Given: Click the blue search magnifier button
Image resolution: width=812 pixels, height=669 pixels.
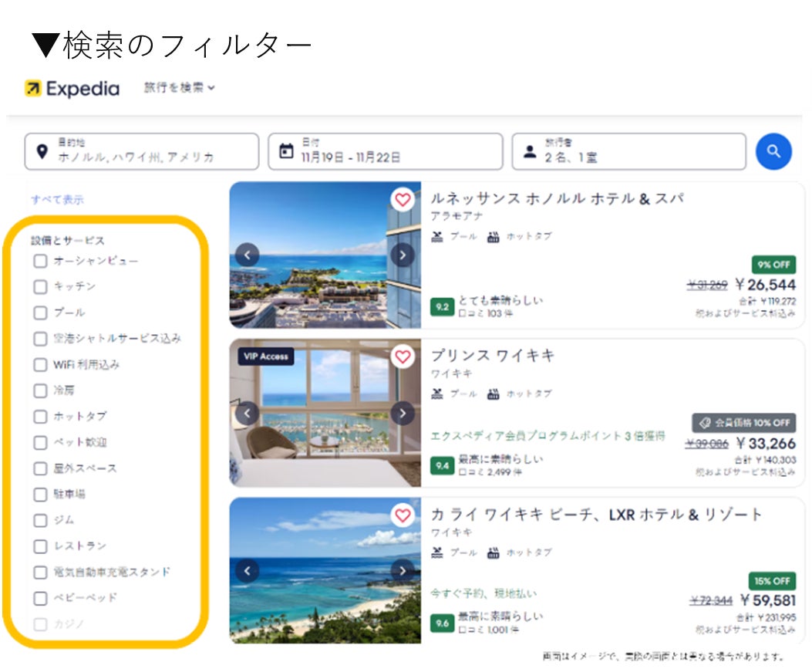Looking at the screenshot, I should 773,151.
